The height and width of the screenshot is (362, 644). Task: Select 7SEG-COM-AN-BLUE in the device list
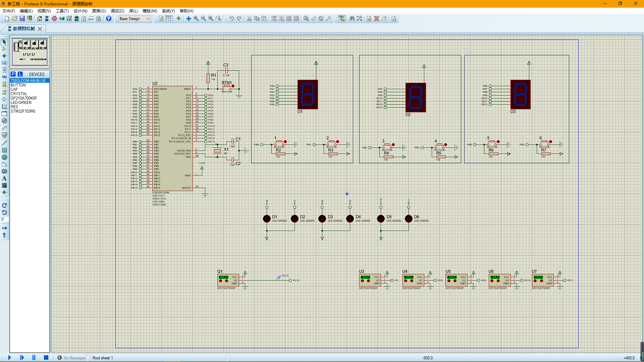coord(30,81)
